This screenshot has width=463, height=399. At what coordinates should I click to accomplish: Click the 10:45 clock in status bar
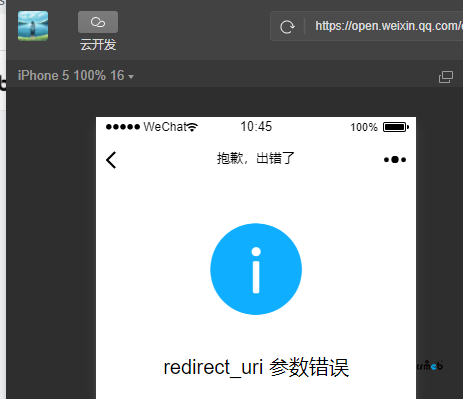tap(256, 127)
